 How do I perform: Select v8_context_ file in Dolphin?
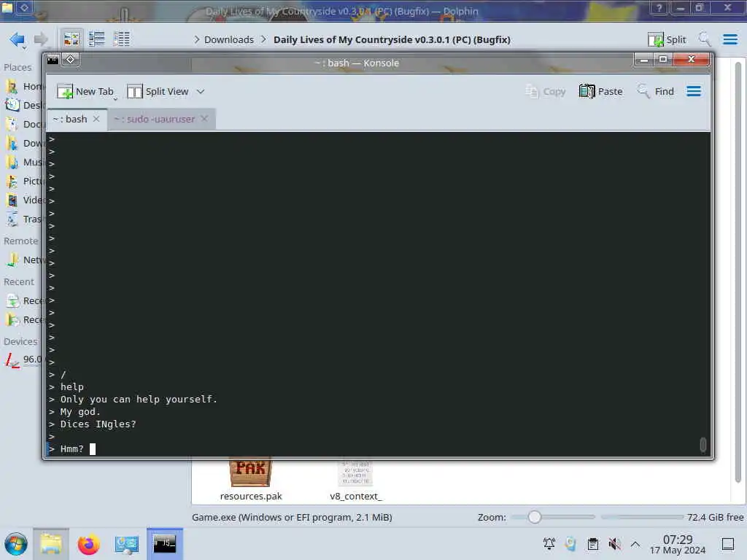[355, 479]
